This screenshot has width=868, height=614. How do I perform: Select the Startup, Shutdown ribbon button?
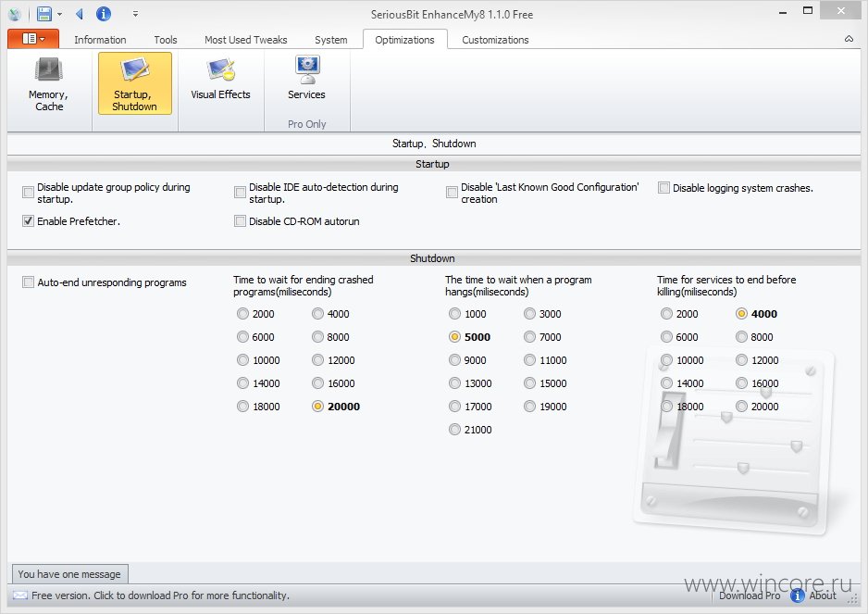click(x=134, y=83)
